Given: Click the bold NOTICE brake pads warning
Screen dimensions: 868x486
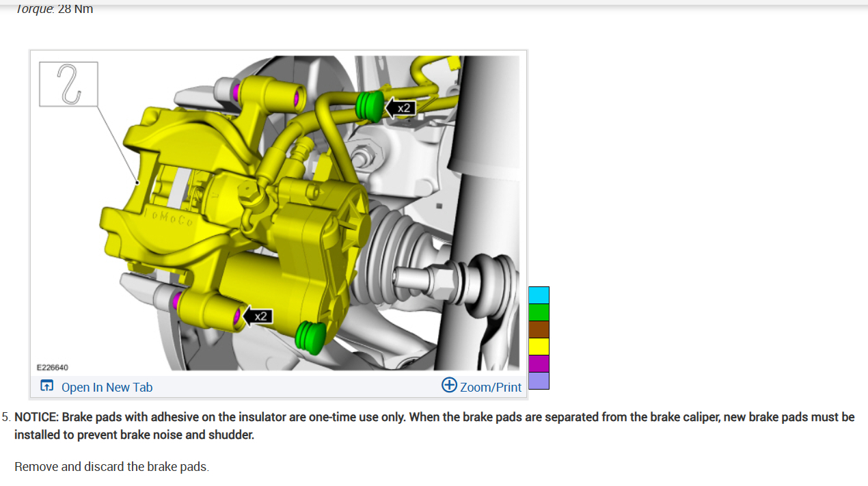Looking at the screenshot, I should click(434, 426).
